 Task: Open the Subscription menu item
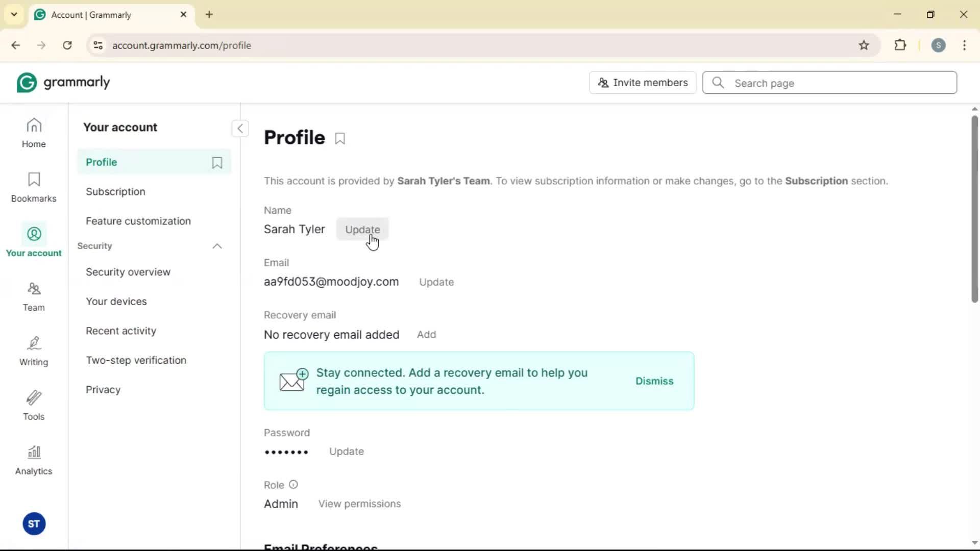115,192
